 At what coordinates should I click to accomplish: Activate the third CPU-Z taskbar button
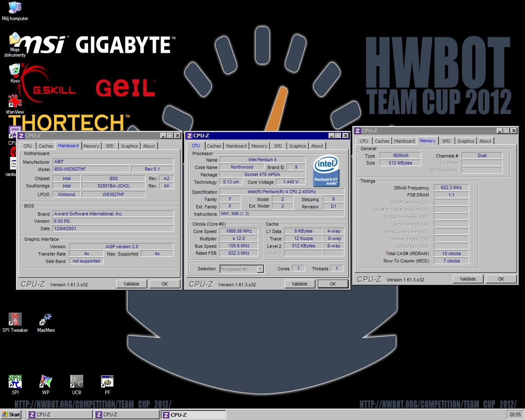click(194, 415)
